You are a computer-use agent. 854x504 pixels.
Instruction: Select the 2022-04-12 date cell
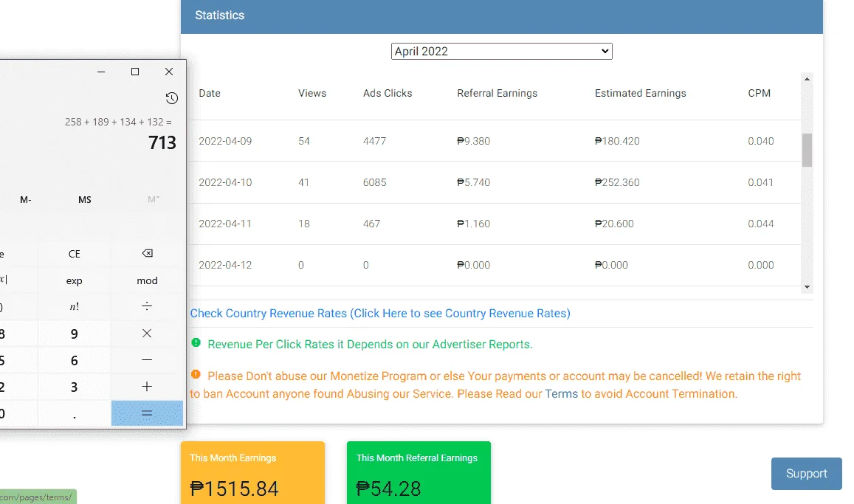[x=225, y=265]
